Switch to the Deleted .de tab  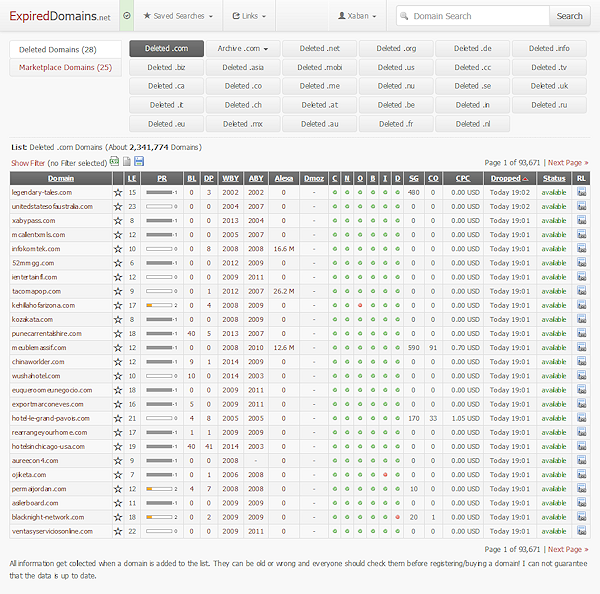(x=473, y=49)
